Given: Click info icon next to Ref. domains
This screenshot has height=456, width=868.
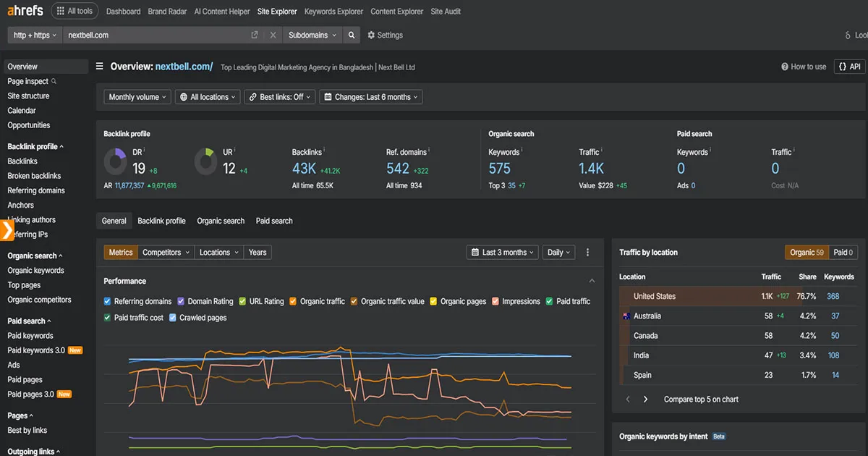Looking at the screenshot, I should (x=428, y=151).
